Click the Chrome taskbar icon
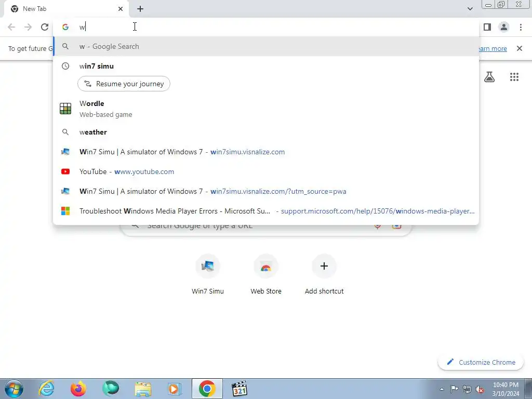 (207, 389)
